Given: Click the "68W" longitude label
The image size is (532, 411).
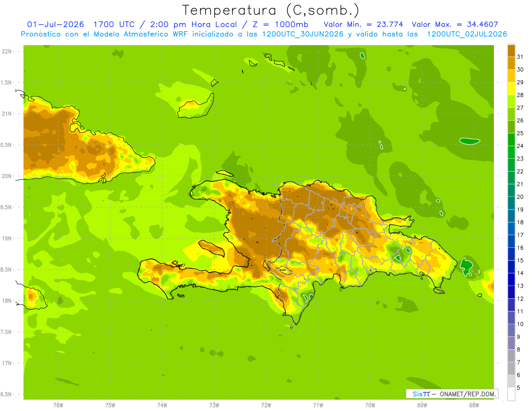Looking at the screenshot, I should point(474,405).
